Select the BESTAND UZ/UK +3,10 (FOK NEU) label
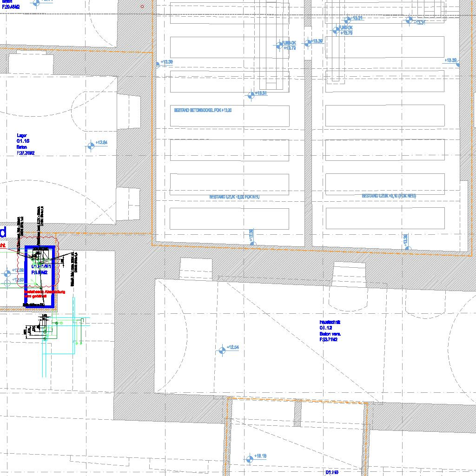The height and width of the screenshot is (476, 476). [x=389, y=196]
